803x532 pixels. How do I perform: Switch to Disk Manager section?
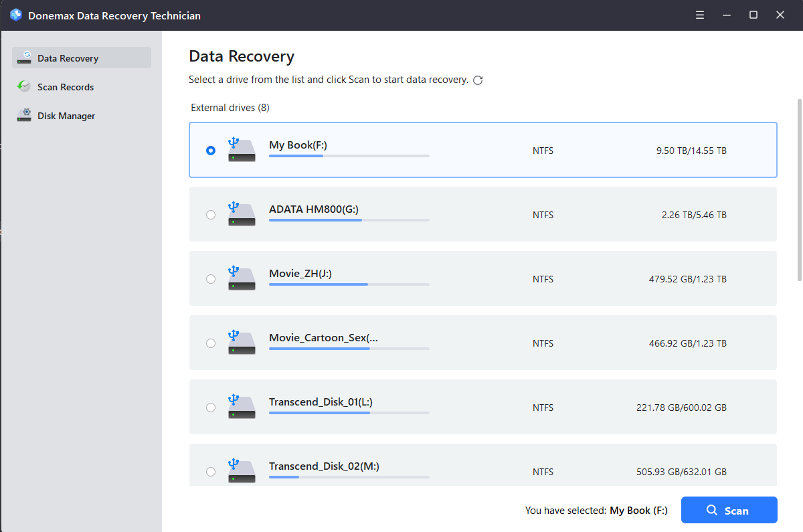tap(66, 116)
